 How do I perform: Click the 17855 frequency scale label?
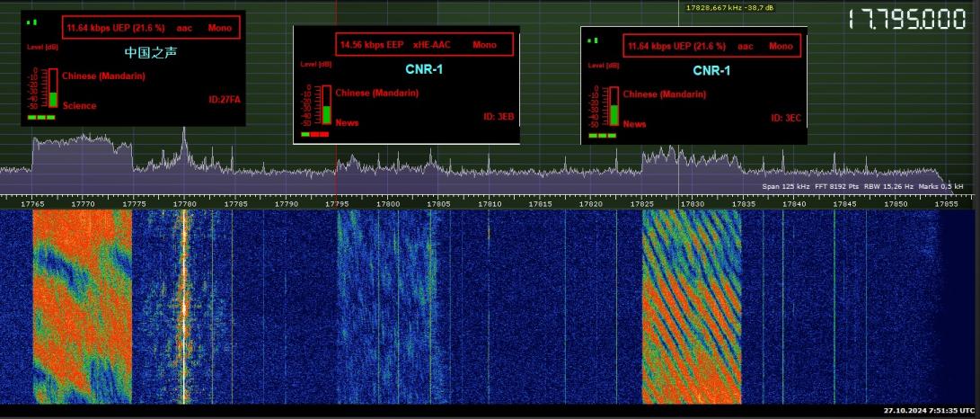pyautogui.click(x=947, y=204)
